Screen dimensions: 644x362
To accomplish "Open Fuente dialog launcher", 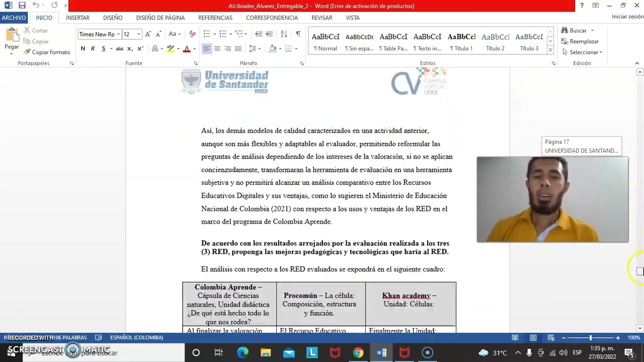I will click(x=196, y=63).
